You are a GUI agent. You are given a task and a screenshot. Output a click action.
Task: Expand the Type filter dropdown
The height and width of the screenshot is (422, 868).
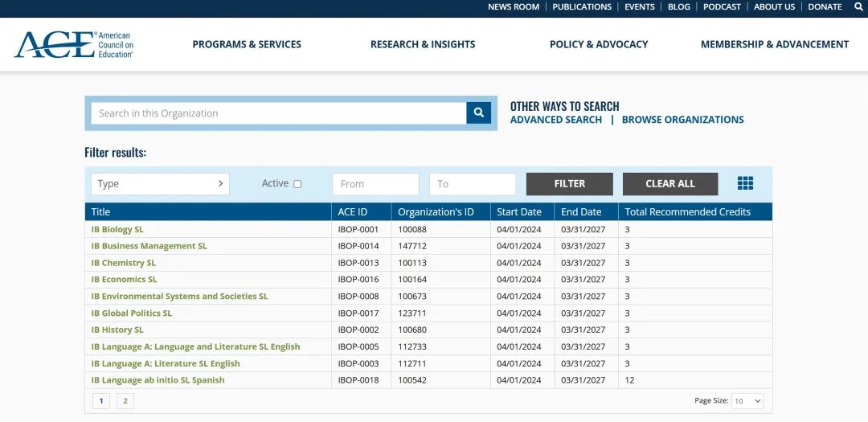pyautogui.click(x=160, y=184)
